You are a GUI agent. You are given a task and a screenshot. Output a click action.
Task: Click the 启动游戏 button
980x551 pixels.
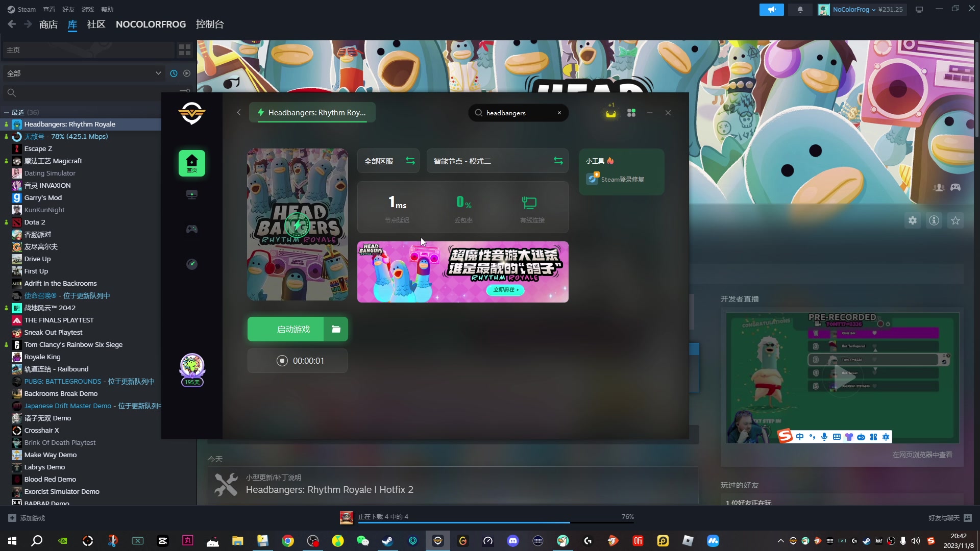coord(286,329)
